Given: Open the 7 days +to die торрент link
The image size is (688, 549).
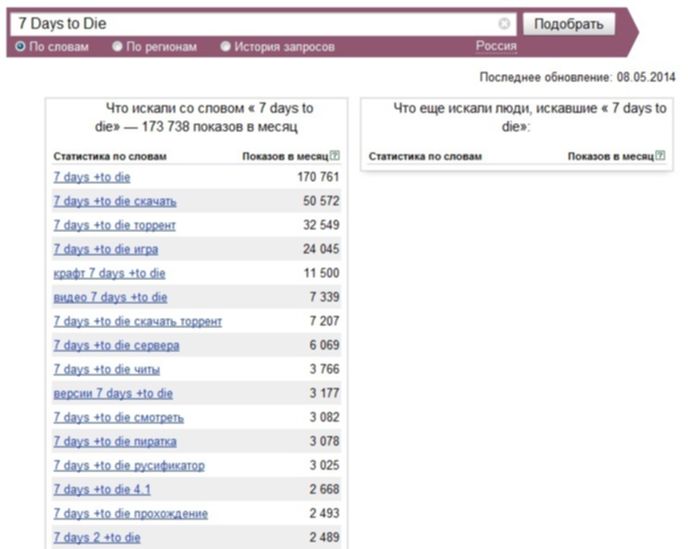Looking at the screenshot, I should (114, 225).
